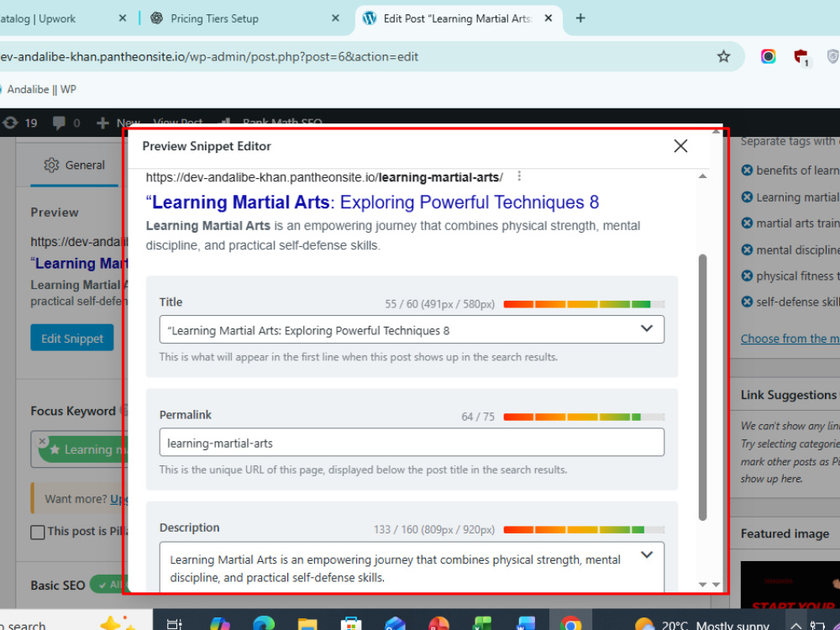Open Task View from the taskbar
This screenshot has width=840, height=630.
174,623
